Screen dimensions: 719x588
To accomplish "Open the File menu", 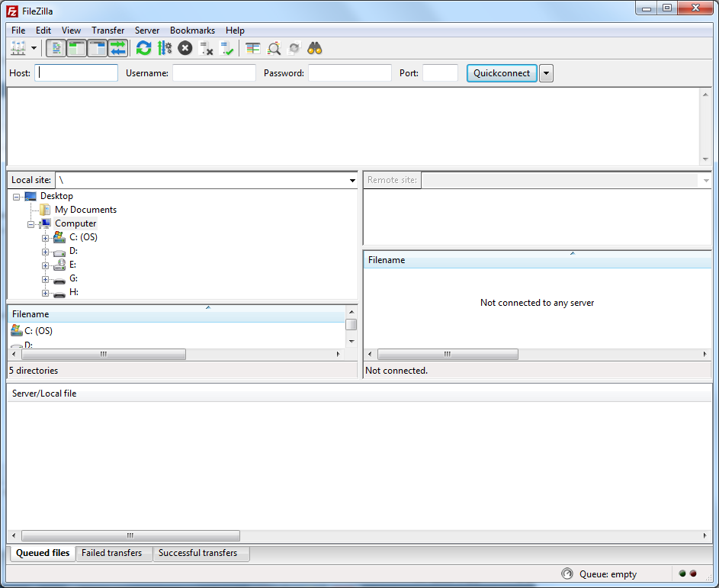I will 18,31.
